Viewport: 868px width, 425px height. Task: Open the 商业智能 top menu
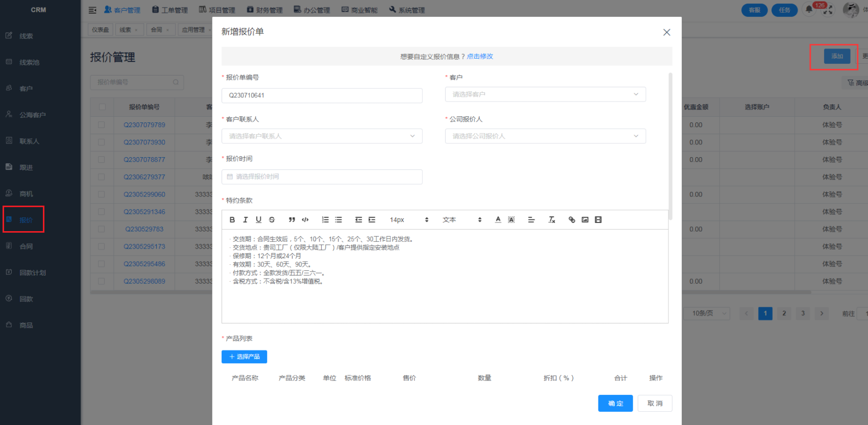359,10
